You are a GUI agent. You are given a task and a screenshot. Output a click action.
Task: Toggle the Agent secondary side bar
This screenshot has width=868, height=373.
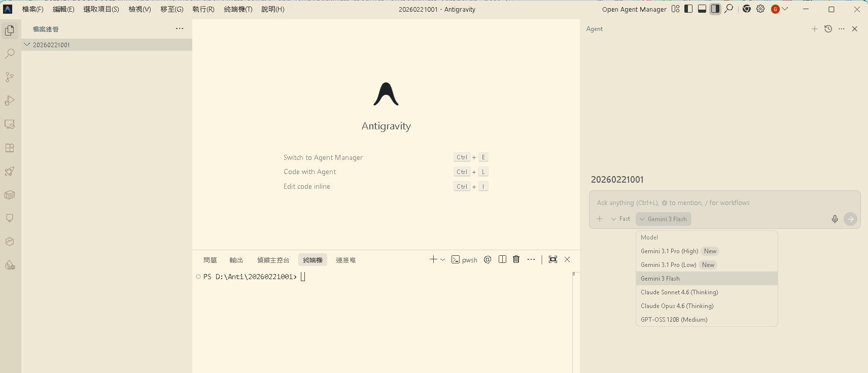click(x=715, y=9)
